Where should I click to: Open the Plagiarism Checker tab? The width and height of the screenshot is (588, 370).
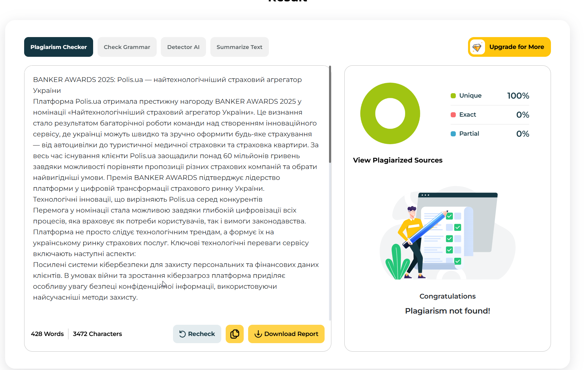tap(58, 47)
